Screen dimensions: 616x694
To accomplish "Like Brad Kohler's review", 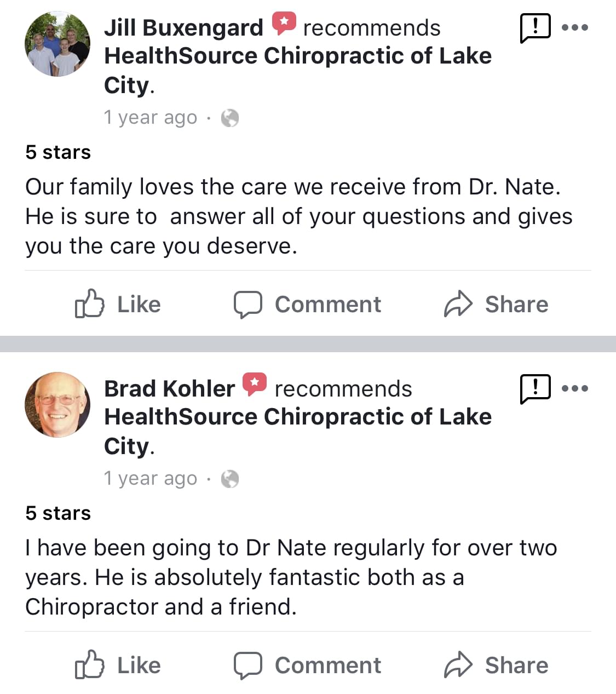I will click(118, 665).
